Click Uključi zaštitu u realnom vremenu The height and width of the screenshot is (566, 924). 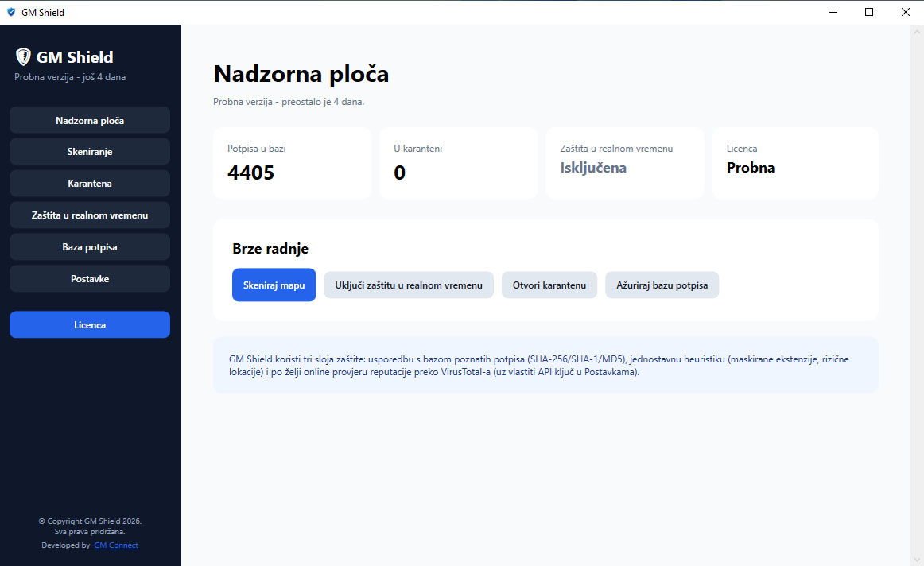point(409,285)
